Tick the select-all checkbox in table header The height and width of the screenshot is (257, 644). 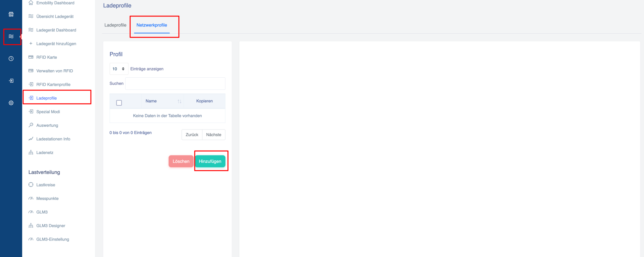(x=119, y=103)
